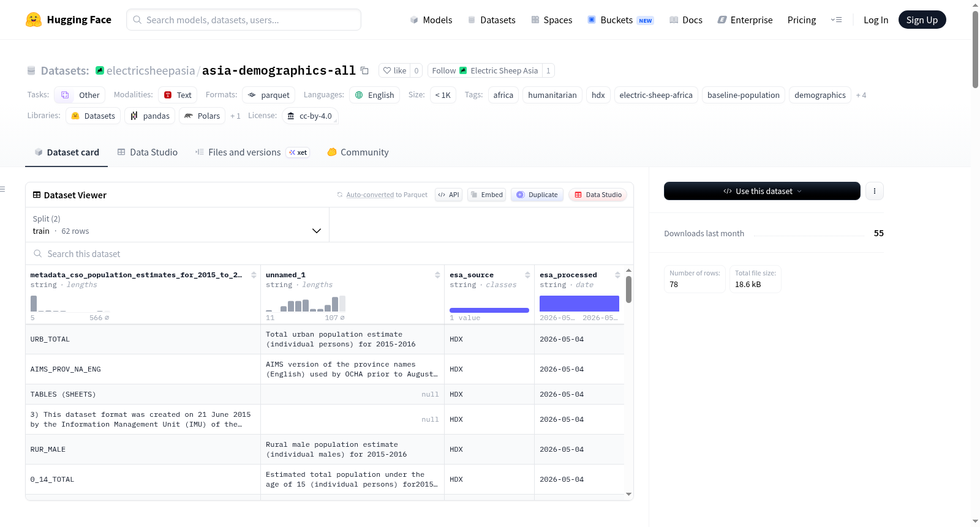Open Data Studio from the viewer header
Image resolution: width=980 pixels, height=527 pixels.
click(x=598, y=195)
